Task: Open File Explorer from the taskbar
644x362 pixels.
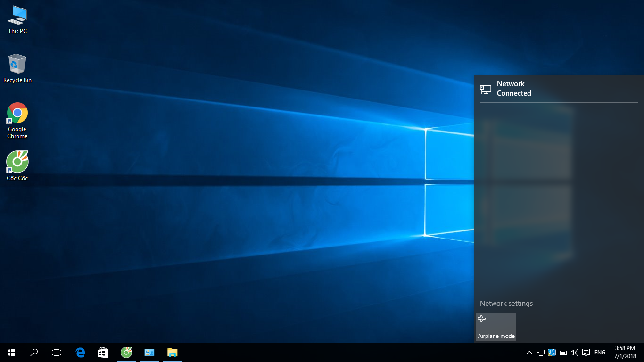Action: point(172,352)
